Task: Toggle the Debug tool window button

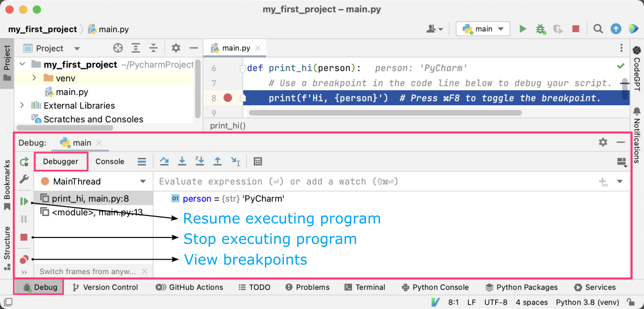Action: click(39, 287)
